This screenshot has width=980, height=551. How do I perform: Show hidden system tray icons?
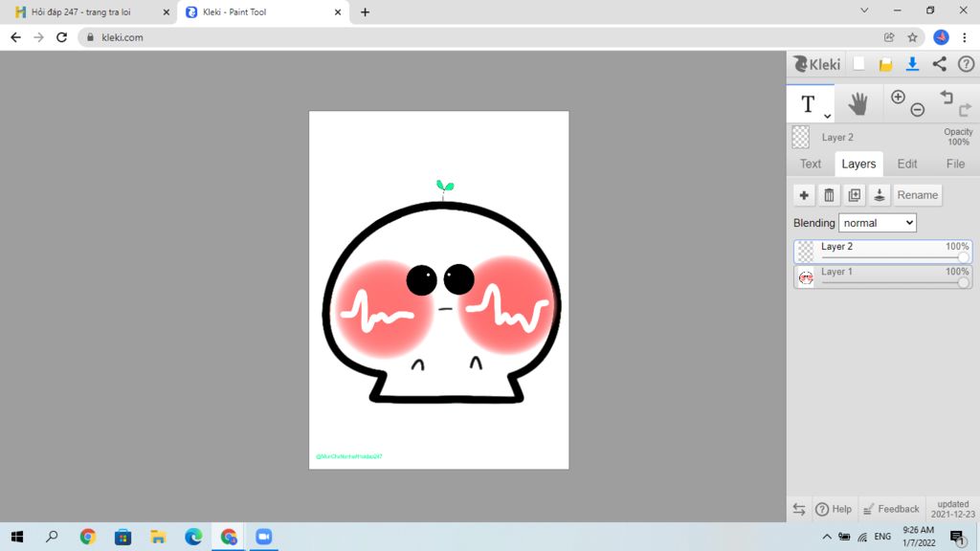point(827,537)
